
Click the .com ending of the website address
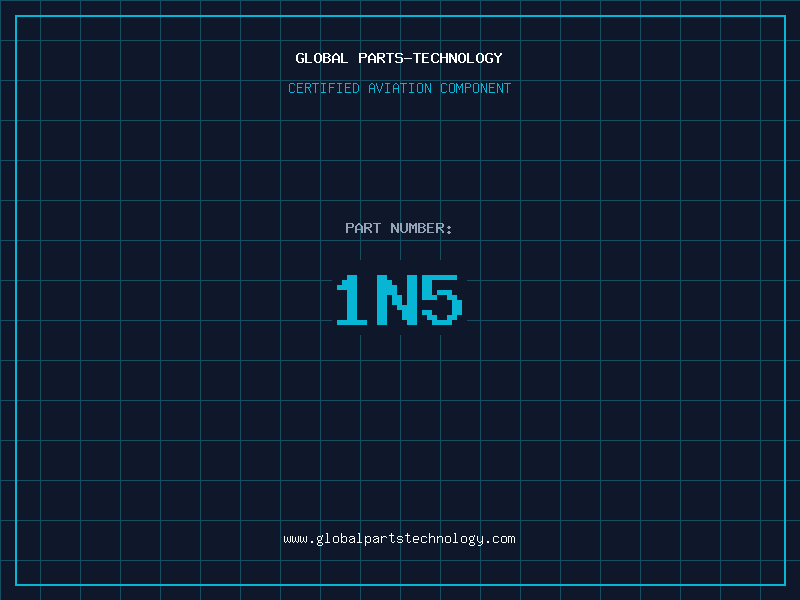tap(501, 539)
